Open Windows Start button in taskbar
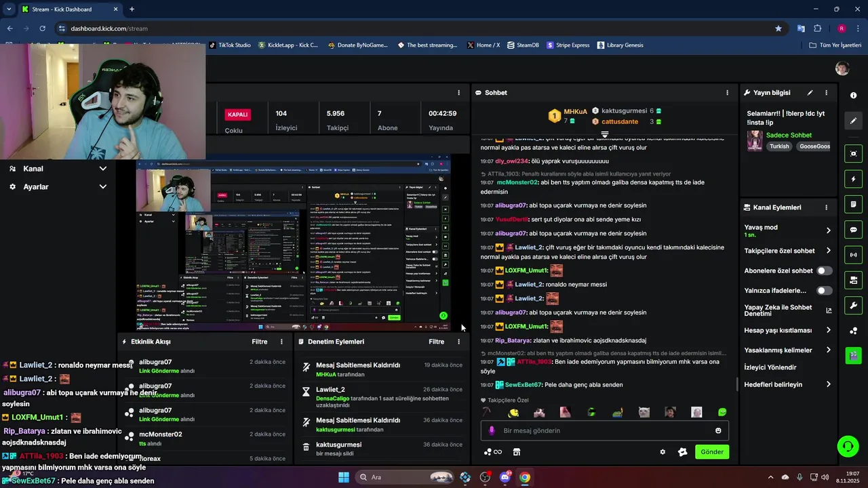The width and height of the screenshot is (868, 488). click(x=344, y=477)
